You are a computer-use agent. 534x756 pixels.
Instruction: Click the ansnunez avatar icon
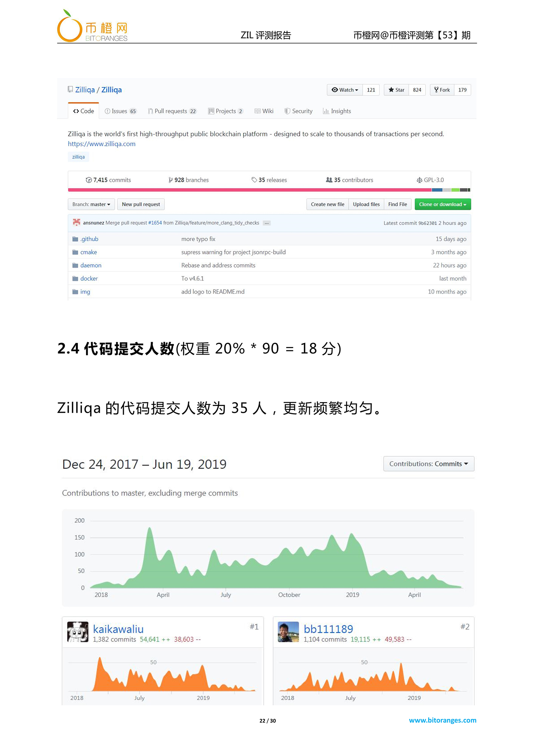[x=77, y=223]
